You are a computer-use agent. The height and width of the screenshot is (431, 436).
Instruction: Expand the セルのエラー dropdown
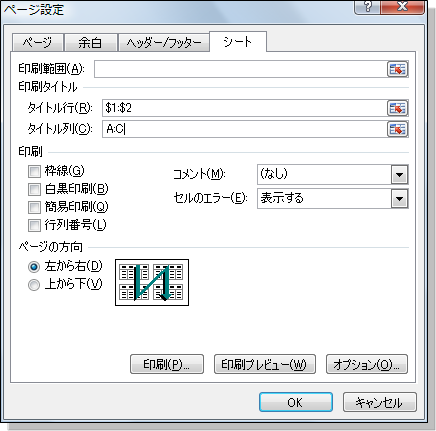pos(399,199)
